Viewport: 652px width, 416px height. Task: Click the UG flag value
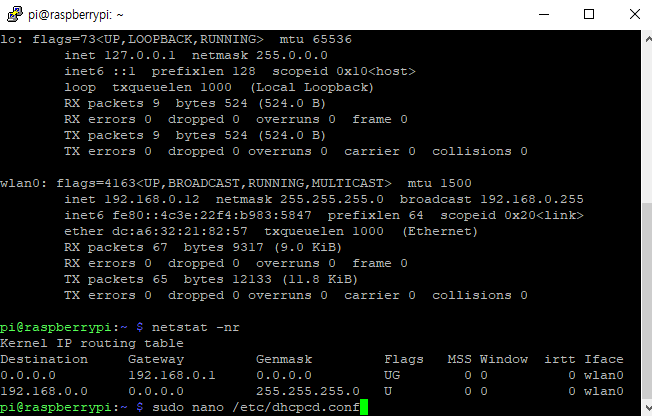pyautogui.click(x=392, y=375)
